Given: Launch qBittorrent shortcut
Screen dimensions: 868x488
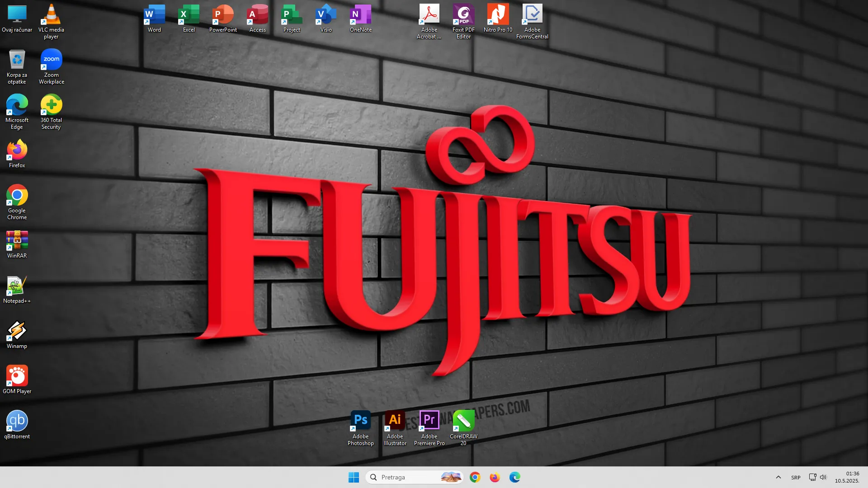Looking at the screenshot, I should (x=17, y=425).
